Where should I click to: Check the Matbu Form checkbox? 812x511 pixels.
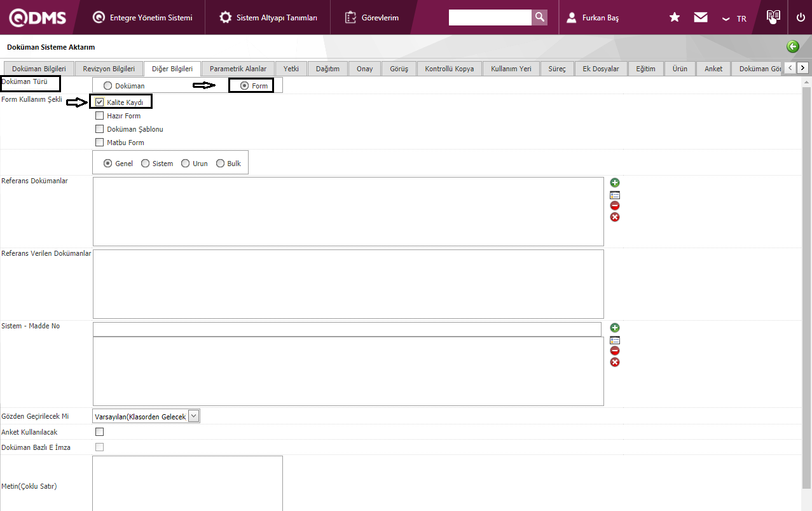(x=99, y=143)
